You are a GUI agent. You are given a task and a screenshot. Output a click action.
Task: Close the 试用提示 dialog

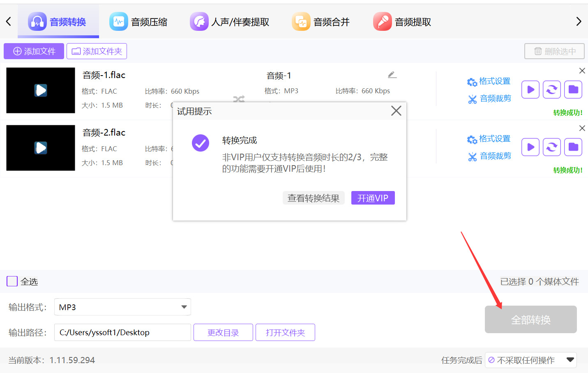(x=396, y=111)
